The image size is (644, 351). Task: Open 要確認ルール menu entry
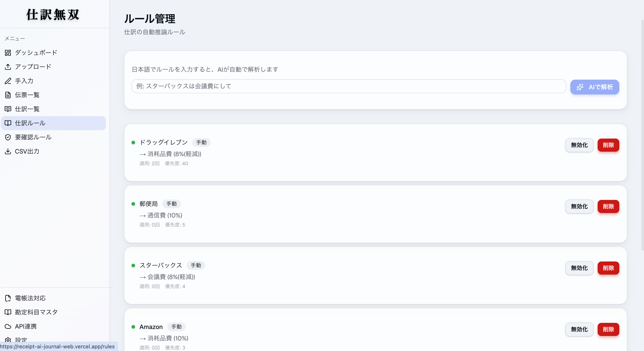[x=53, y=137]
